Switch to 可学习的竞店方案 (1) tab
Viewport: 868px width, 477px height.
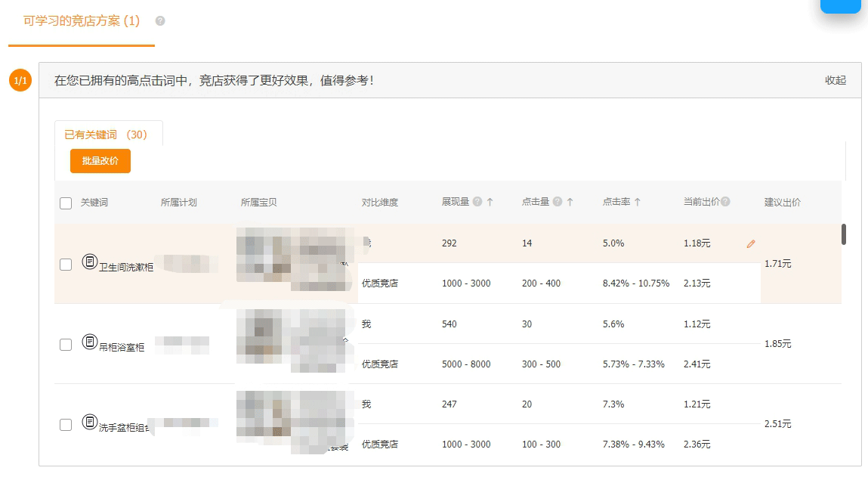[82, 21]
